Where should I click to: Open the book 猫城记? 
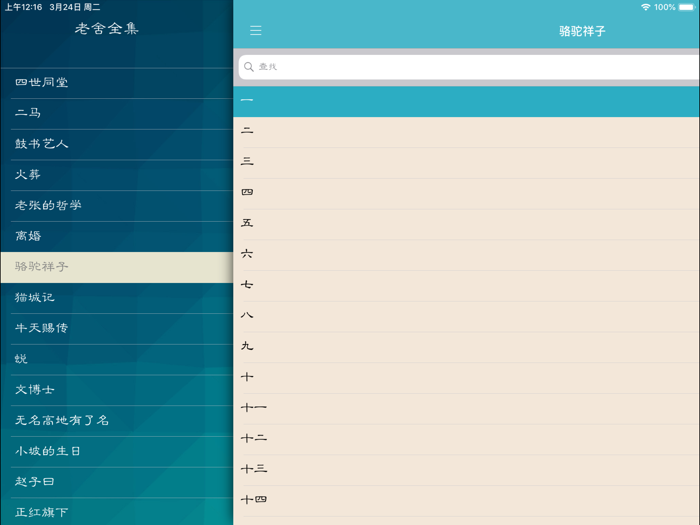click(x=117, y=298)
